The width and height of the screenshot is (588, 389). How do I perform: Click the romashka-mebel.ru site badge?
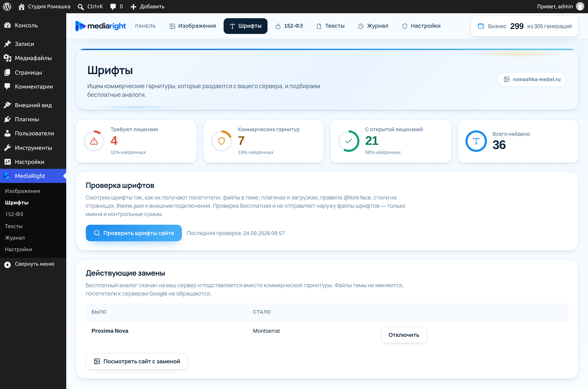[532, 79]
